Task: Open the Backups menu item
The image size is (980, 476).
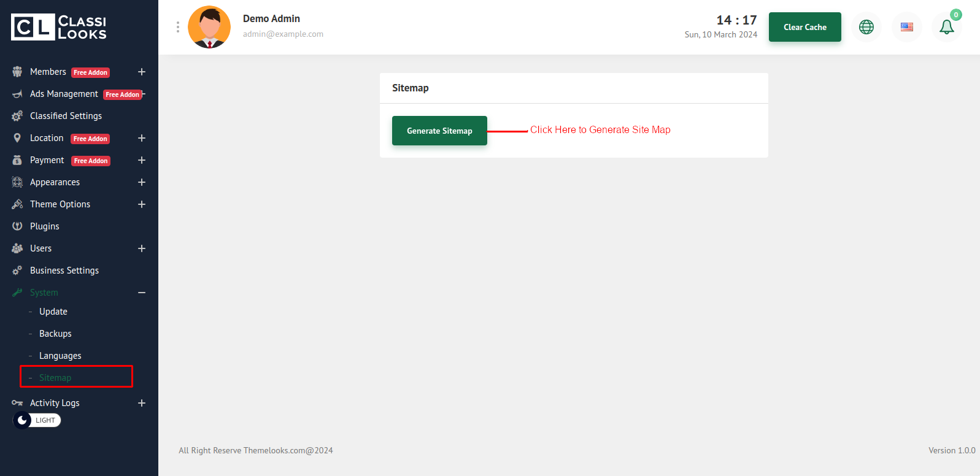Action: [55, 334]
